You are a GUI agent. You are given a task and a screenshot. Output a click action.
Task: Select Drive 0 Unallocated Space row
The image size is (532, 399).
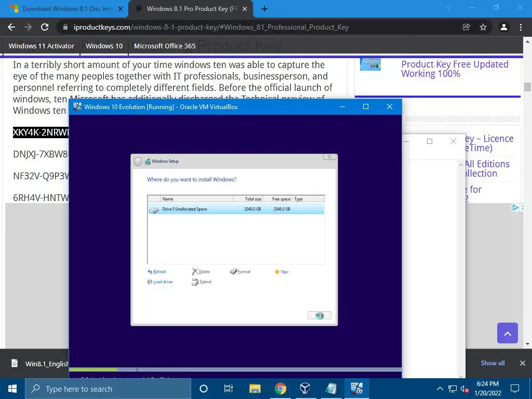236,209
